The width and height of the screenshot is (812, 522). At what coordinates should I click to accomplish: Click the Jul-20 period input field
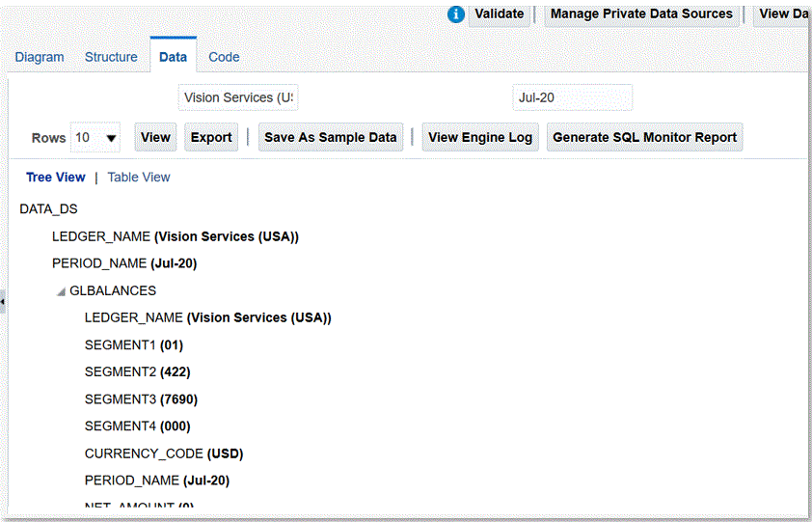coord(572,97)
